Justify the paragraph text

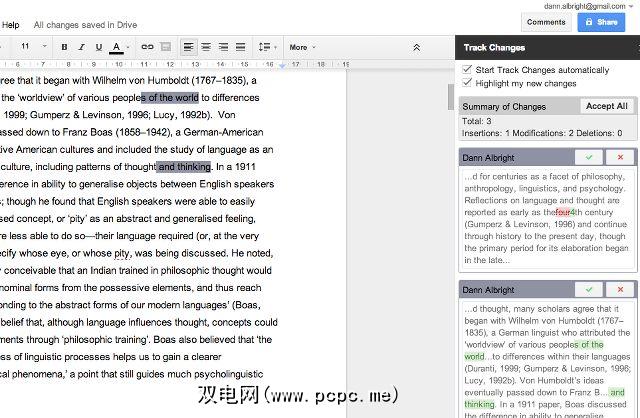point(241,47)
